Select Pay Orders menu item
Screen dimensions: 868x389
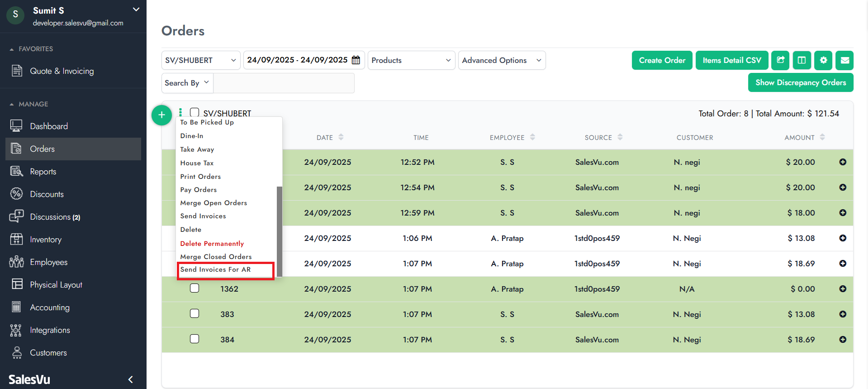tap(199, 190)
